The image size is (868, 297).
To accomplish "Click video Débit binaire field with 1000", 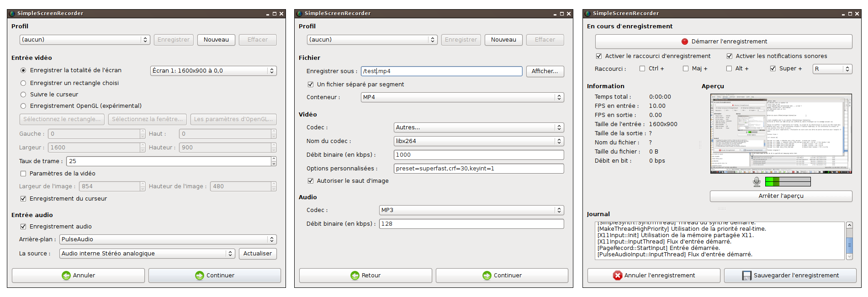I will [x=479, y=155].
